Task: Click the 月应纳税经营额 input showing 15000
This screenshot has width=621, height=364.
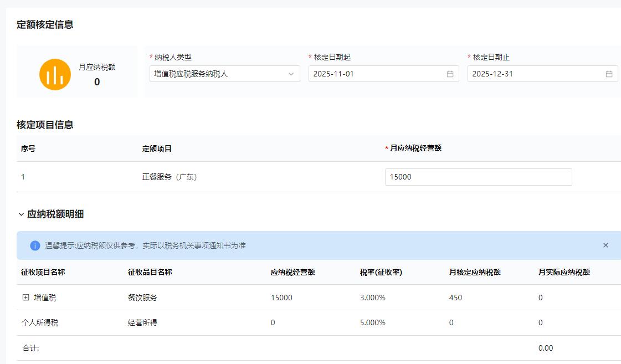Action: (478, 177)
